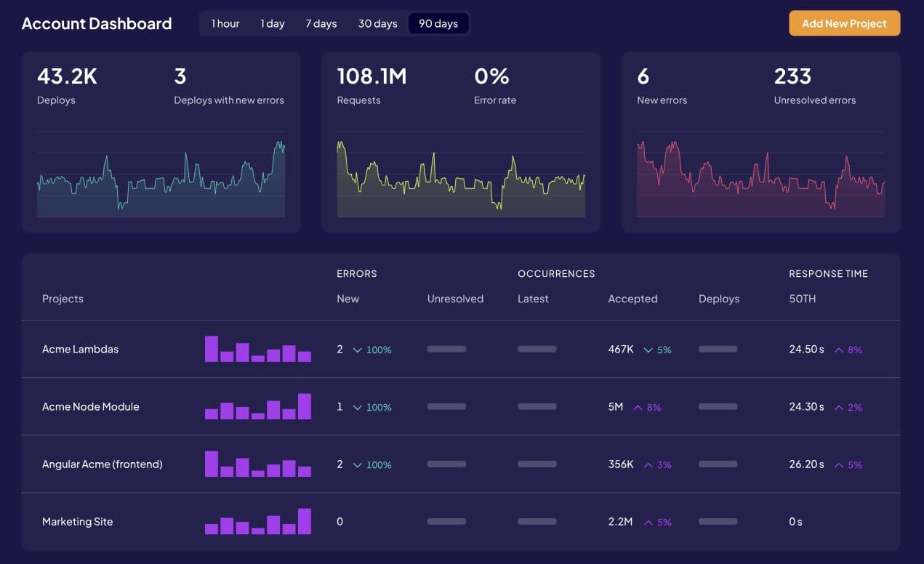Click the Projects column header

tap(63, 299)
